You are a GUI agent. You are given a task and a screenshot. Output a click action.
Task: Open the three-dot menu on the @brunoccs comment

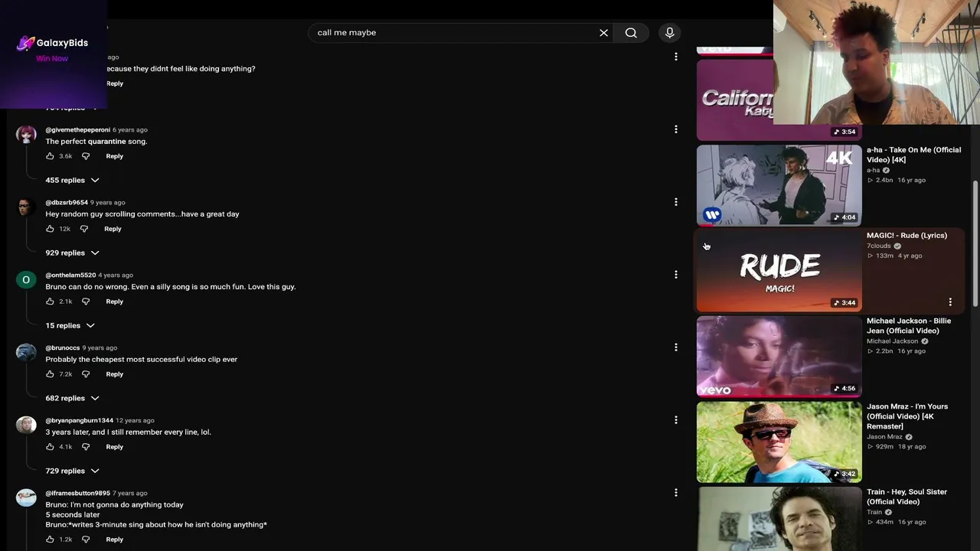click(x=675, y=347)
